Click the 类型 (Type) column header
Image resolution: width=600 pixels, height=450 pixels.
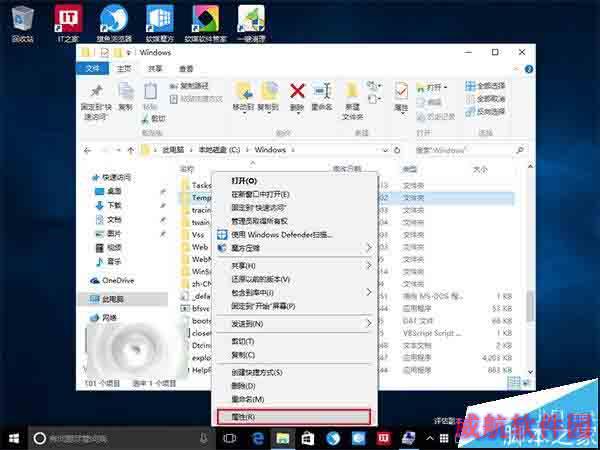click(410, 169)
